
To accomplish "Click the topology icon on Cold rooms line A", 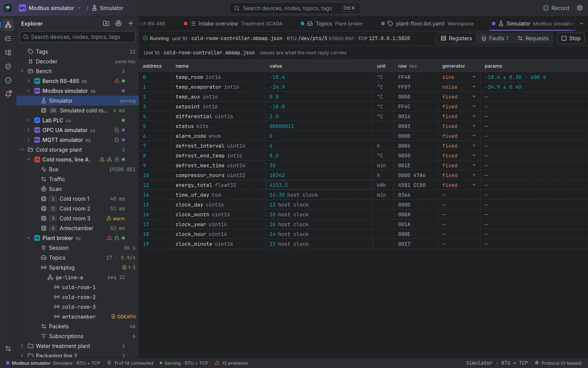I will (x=109, y=160).
